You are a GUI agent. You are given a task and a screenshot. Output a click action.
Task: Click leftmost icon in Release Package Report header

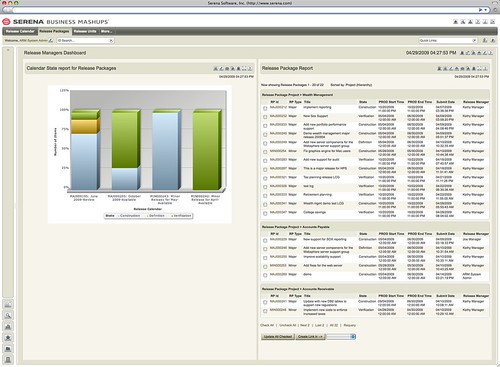click(x=439, y=68)
